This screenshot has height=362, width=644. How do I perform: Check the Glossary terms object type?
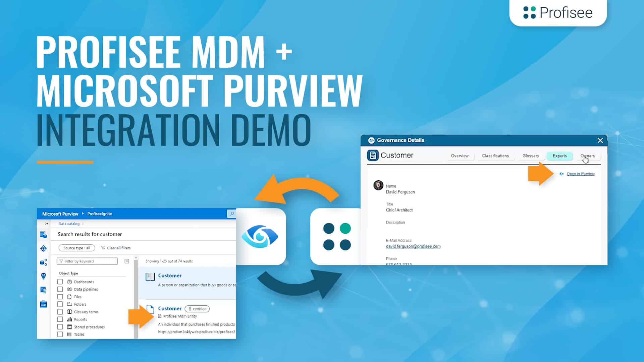pos(60,312)
